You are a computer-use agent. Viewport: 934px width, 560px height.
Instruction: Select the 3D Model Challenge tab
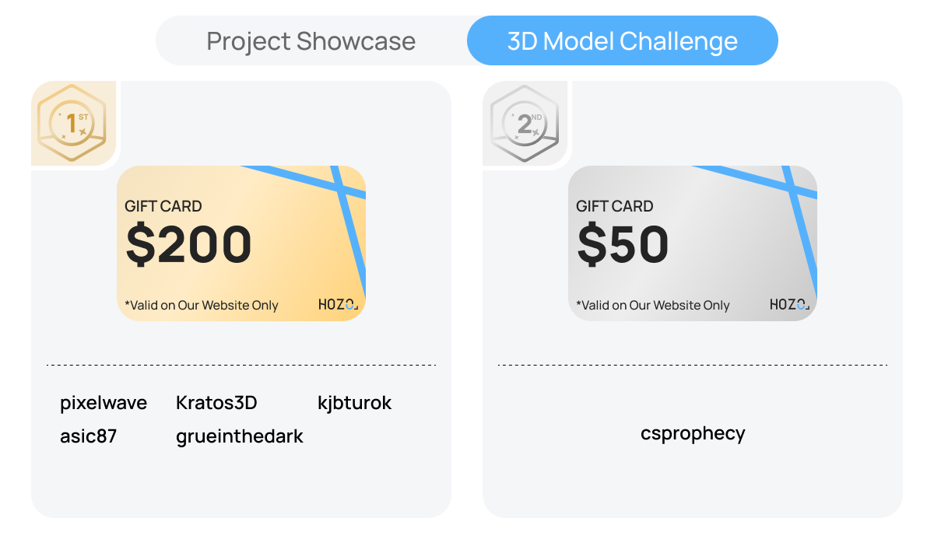(622, 41)
